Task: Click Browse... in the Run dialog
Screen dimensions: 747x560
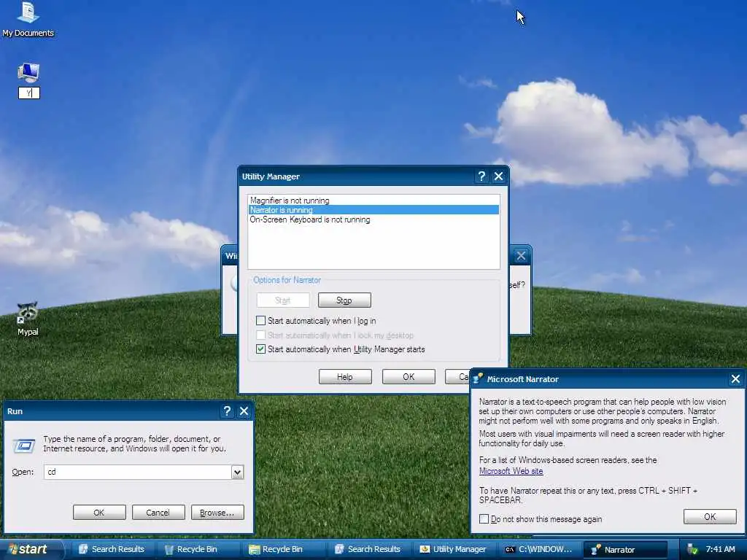Action: pos(217,513)
